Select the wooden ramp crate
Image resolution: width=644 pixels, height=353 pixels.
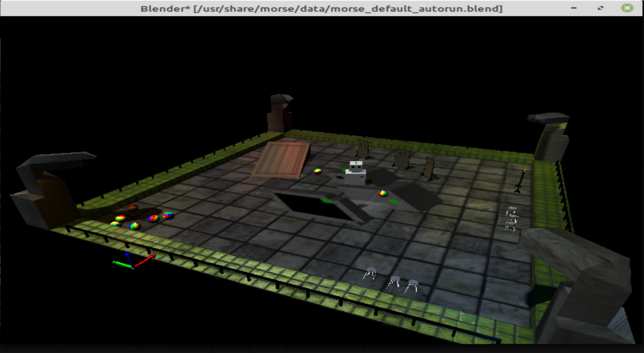[x=281, y=159]
